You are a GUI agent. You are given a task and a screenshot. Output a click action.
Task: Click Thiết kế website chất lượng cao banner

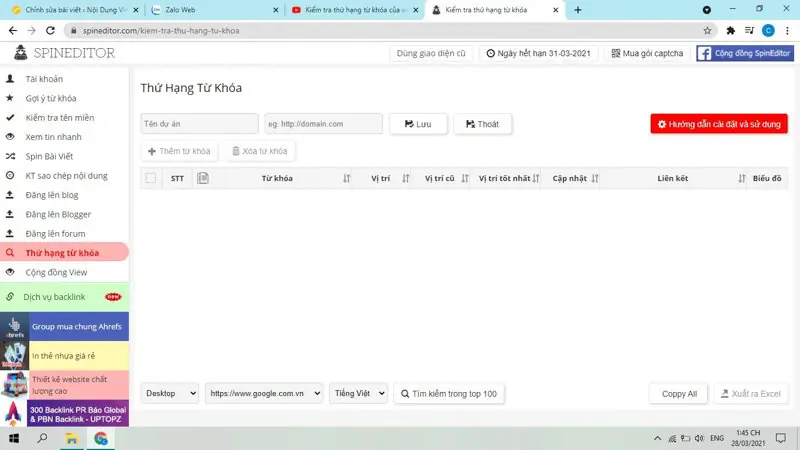point(64,385)
